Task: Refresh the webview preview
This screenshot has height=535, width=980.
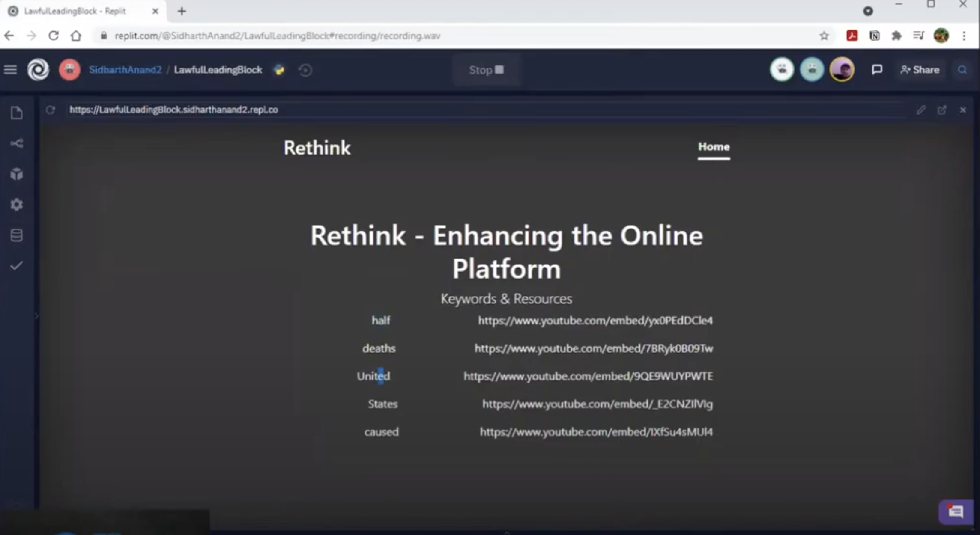Action: coord(51,110)
